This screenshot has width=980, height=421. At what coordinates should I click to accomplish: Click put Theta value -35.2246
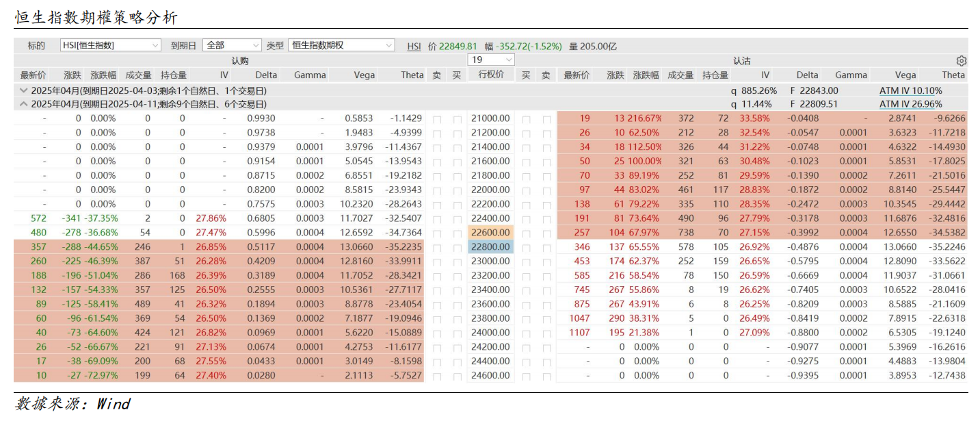[x=946, y=247]
